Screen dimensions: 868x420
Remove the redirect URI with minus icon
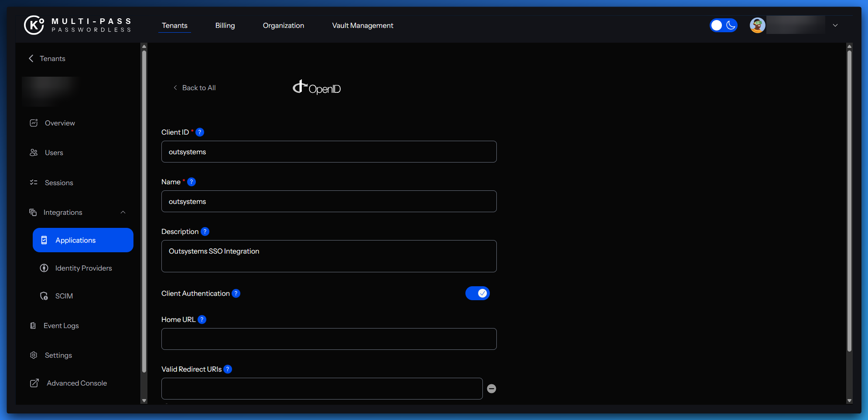[492, 389]
